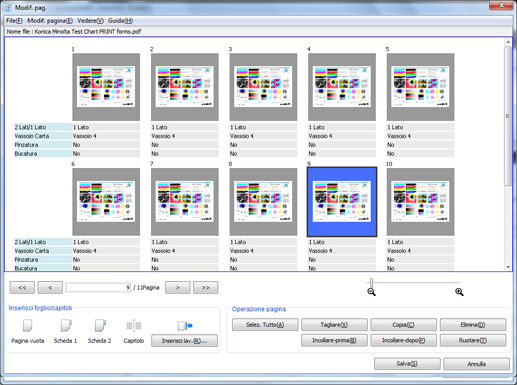517x385 pixels.
Task: Select page 3 thumbnail
Action: pyautogui.click(x=263, y=87)
